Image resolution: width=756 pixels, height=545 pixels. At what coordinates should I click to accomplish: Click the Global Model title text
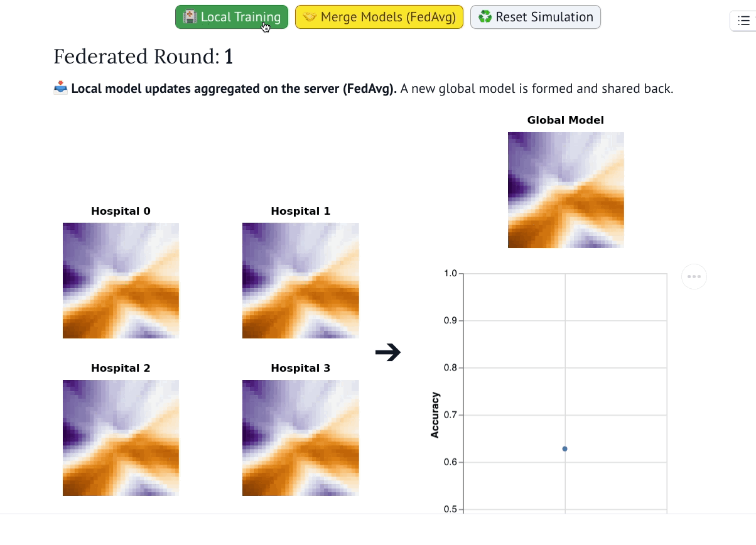click(x=565, y=121)
